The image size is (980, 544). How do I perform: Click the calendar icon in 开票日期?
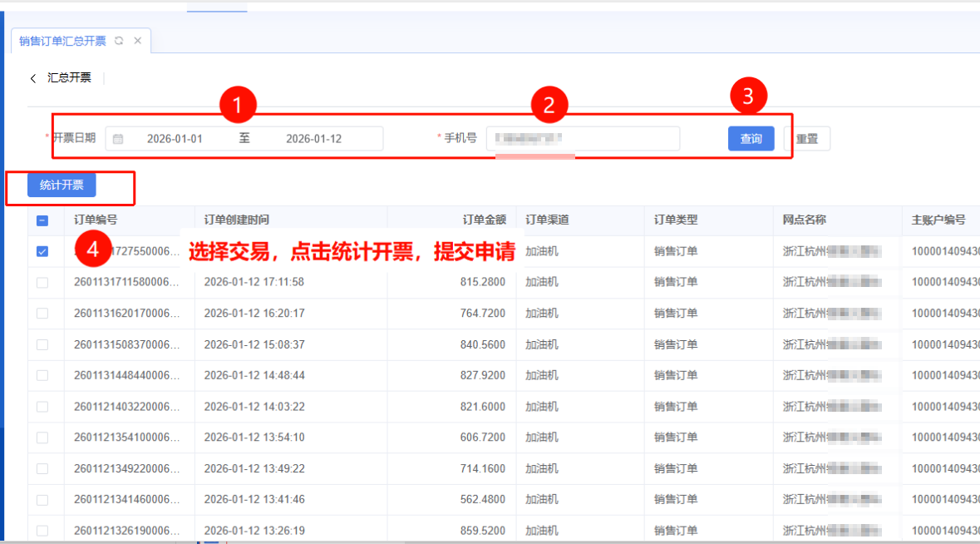[118, 139]
